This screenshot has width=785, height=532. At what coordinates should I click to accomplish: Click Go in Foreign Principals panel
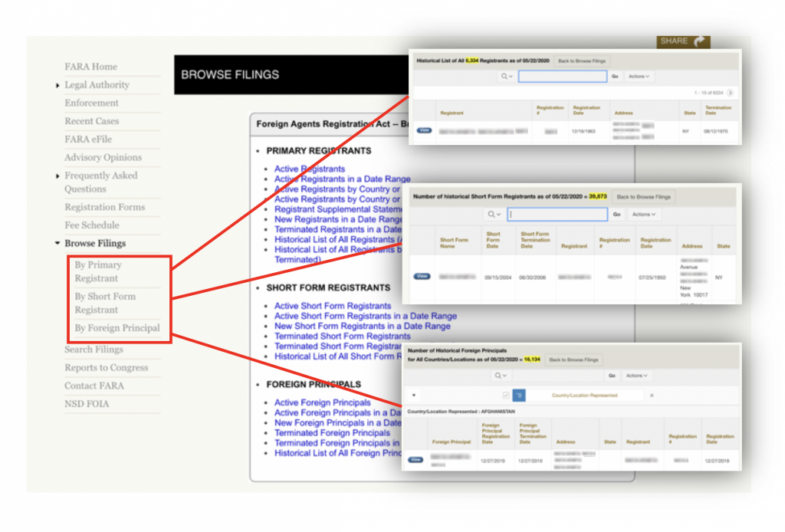coord(612,376)
